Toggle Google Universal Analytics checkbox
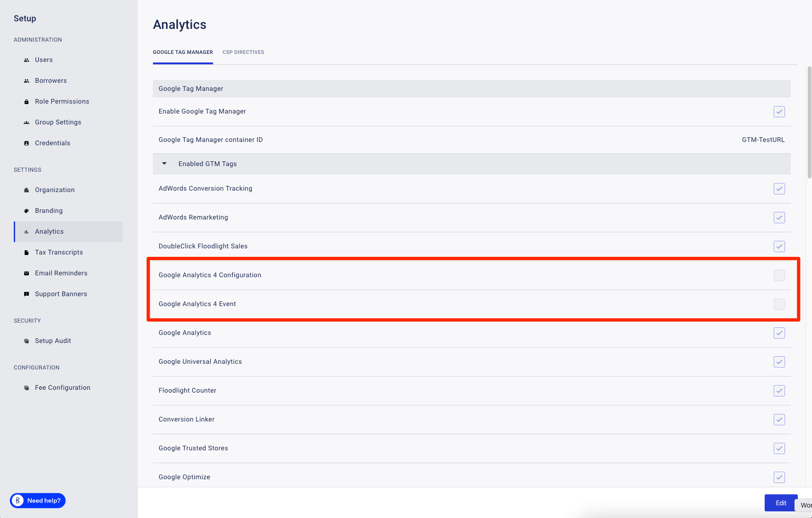 pyautogui.click(x=779, y=362)
